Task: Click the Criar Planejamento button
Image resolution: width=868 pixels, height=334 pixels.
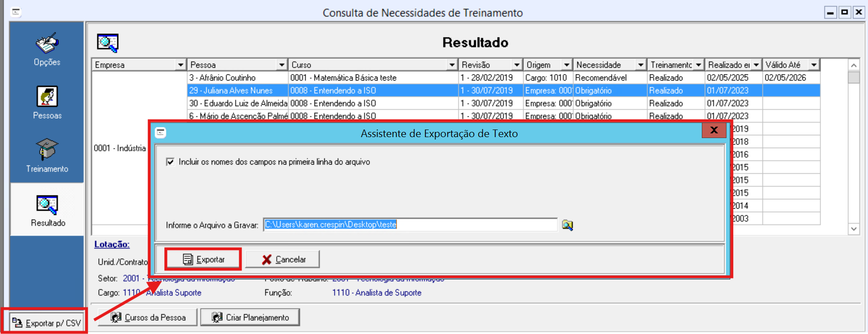Action: (250, 317)
